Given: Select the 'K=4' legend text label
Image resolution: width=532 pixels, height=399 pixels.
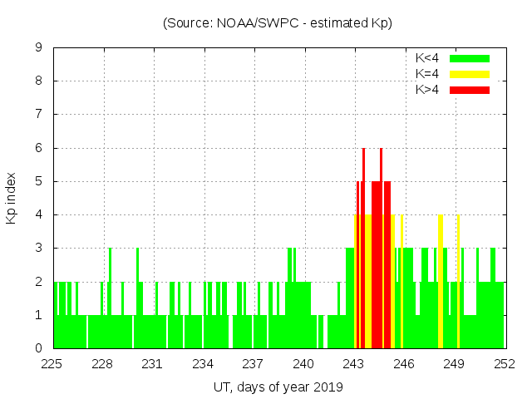Looking at the screenshot, I should [426, 74].
